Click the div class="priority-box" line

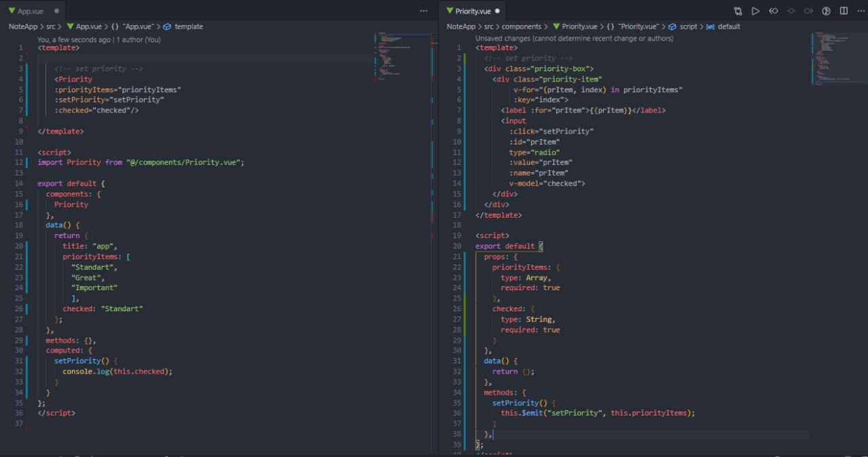point(539,68)
